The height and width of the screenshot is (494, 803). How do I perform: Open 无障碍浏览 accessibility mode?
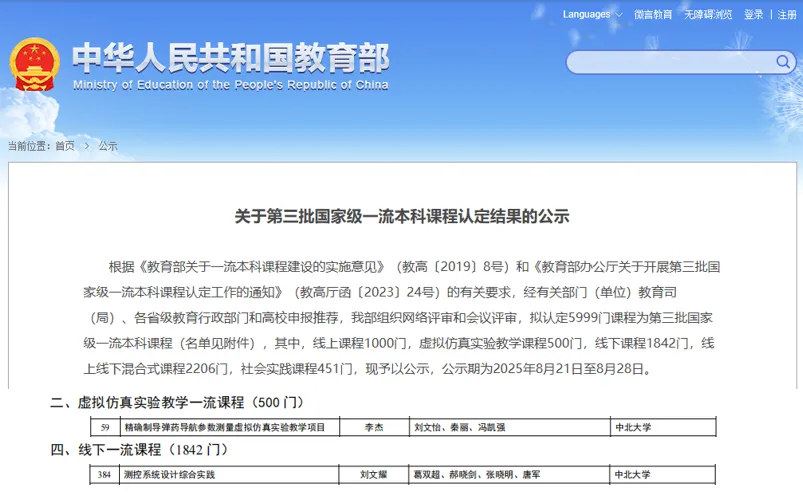[709, 14]
